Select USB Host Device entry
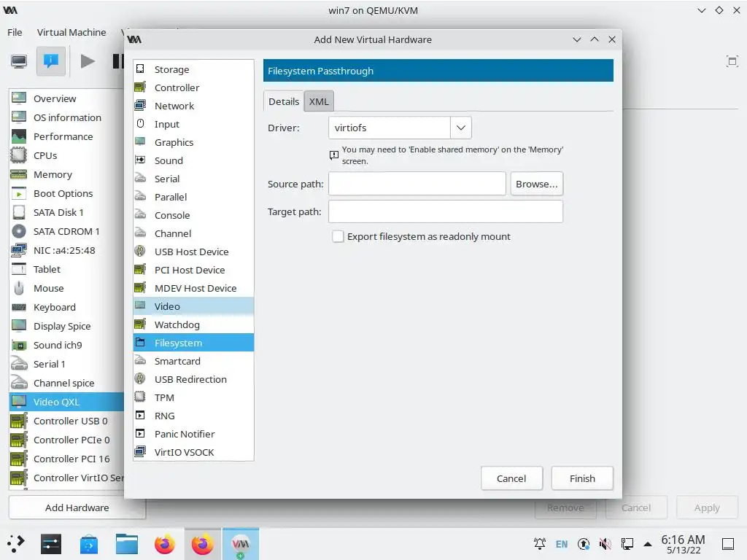This screenshot has width=747, height=560. [193, 252]
